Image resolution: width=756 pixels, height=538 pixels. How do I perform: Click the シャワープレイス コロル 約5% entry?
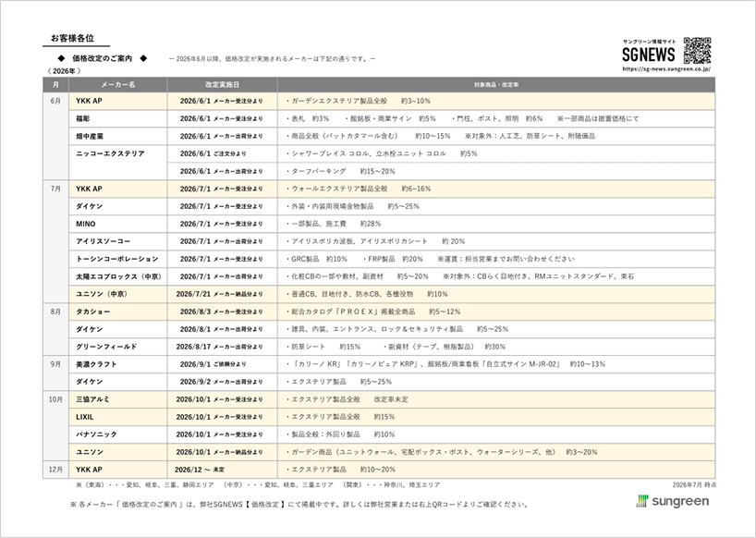pyautogui.click(x=382, y=153)
